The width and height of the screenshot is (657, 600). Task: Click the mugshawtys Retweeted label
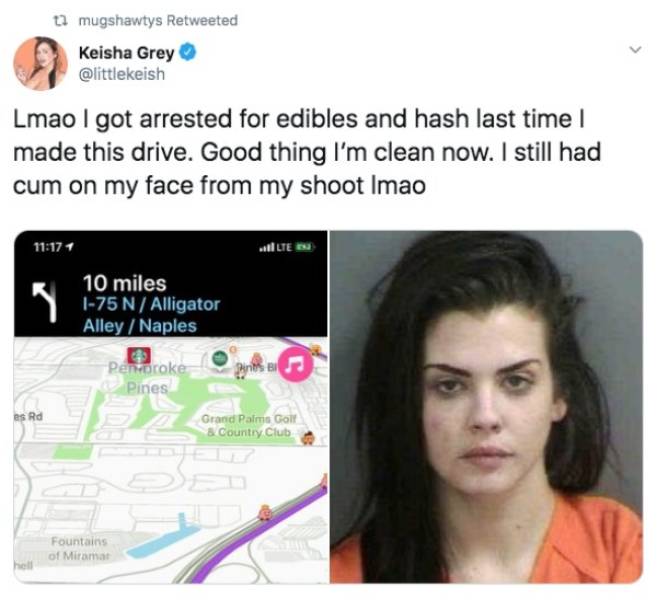(158, 20)
